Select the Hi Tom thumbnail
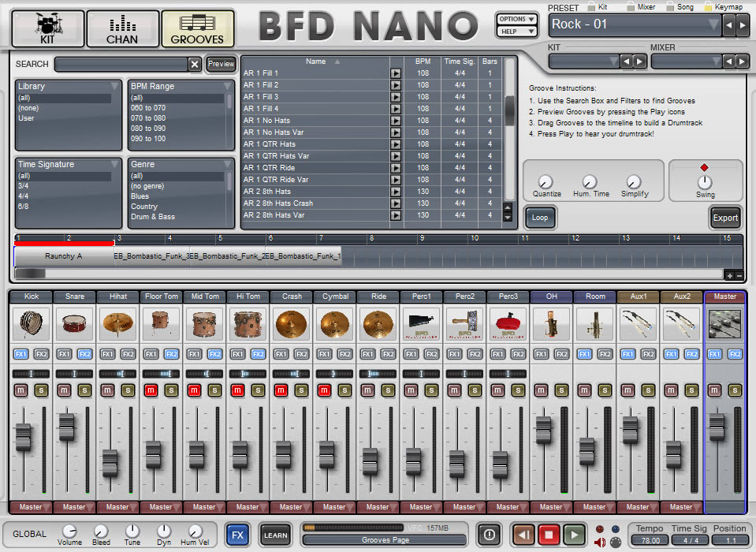The height and width of the screenshot is (552, 756). coord(248,323)
